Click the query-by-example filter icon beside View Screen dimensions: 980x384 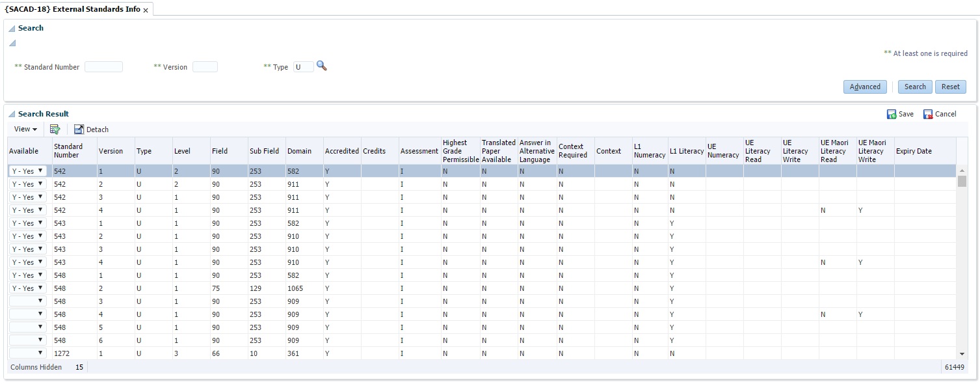pyautogui.click(x=55, y=130)
